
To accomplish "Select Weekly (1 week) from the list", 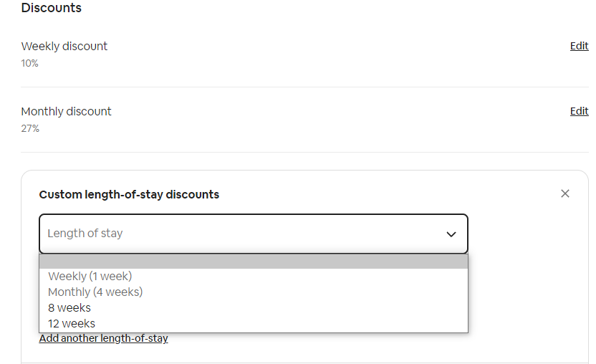I will pos(90,276).
